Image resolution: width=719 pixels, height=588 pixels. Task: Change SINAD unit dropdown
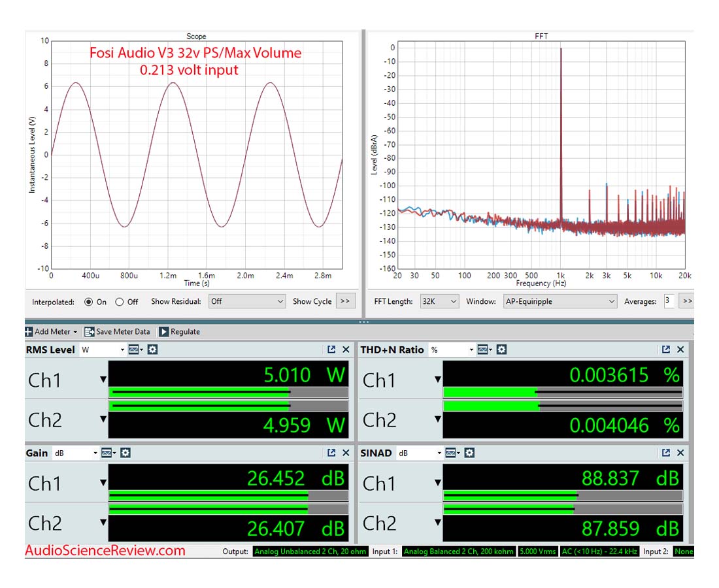(419, 453)
